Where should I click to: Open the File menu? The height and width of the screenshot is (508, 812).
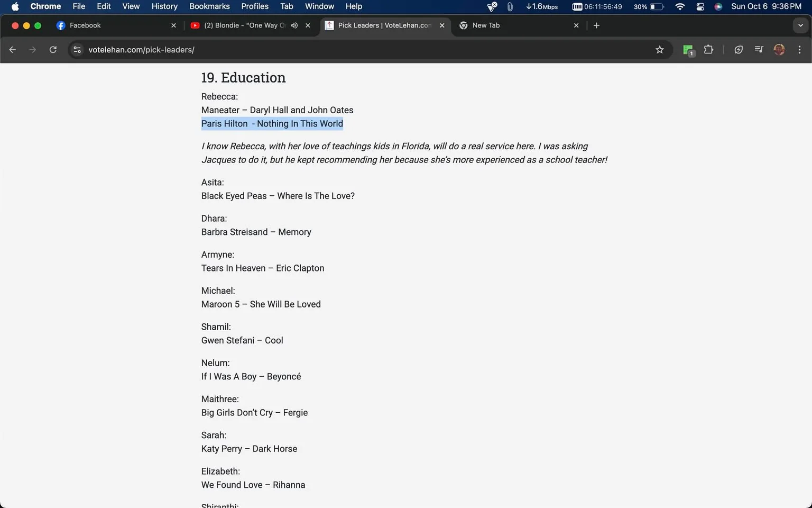pos(79,6)
